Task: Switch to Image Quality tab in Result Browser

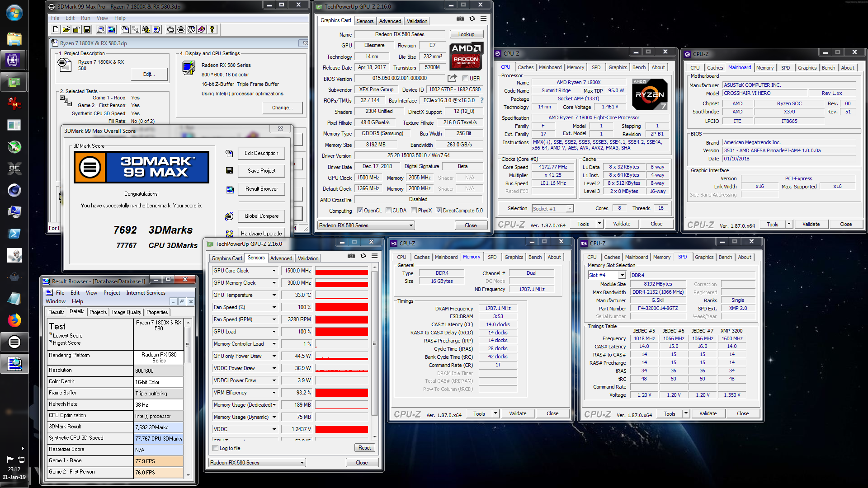Action: (126, 312)
